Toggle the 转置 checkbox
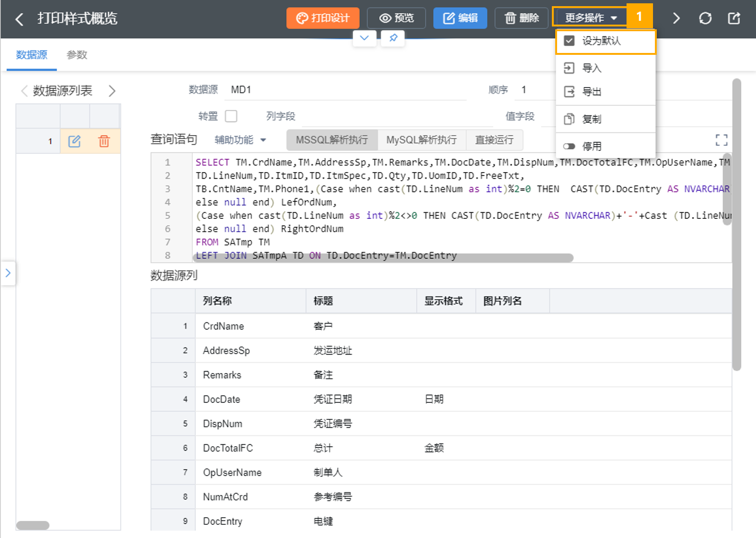Viewport: 756px width, 538px height. tap(231, 116)
